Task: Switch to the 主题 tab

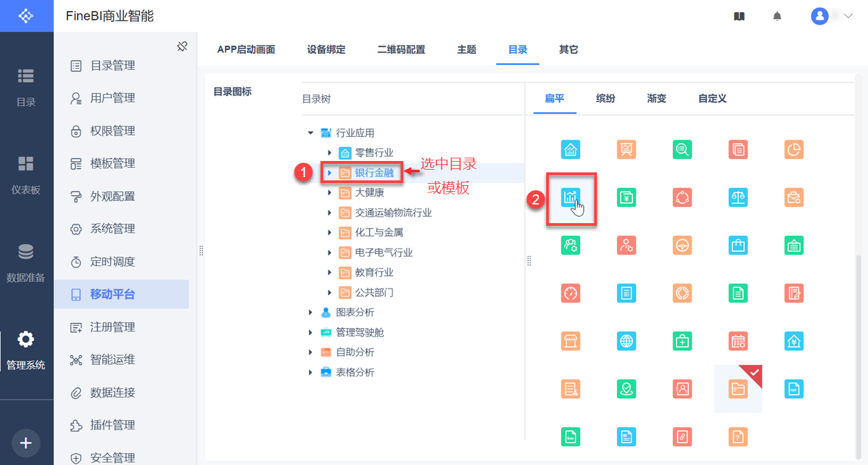Action: tap(467, 49)
